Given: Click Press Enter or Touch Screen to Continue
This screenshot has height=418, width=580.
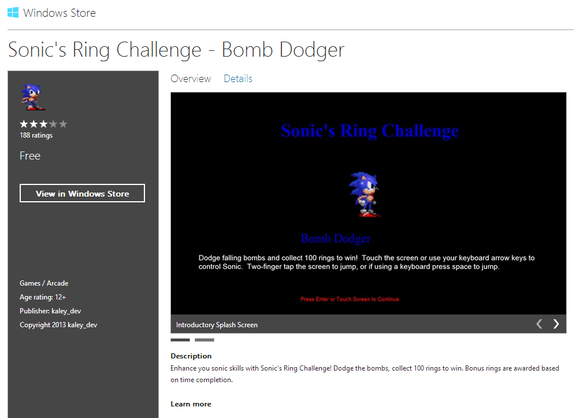Looking at the screenshot, I should (350, 299).
